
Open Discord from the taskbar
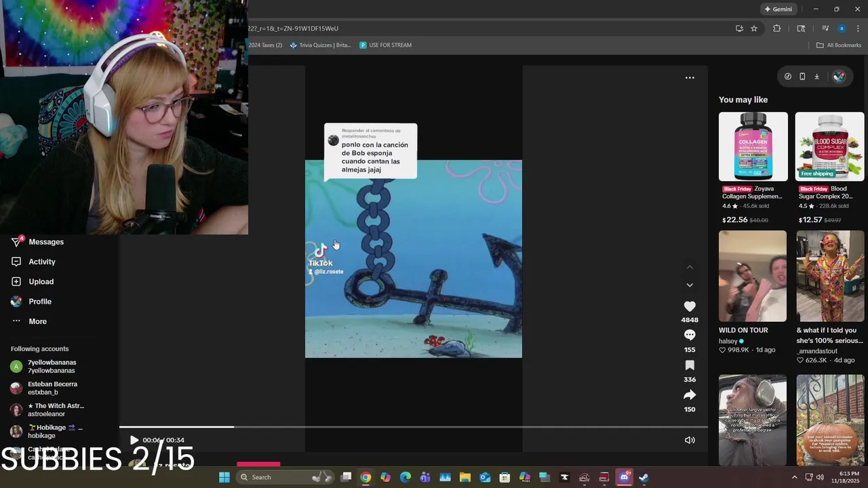[624, 477]
